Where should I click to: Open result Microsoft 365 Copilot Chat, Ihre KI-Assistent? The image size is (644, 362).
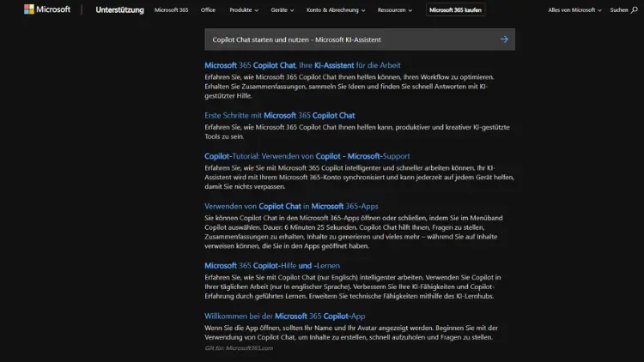point(302,65)
